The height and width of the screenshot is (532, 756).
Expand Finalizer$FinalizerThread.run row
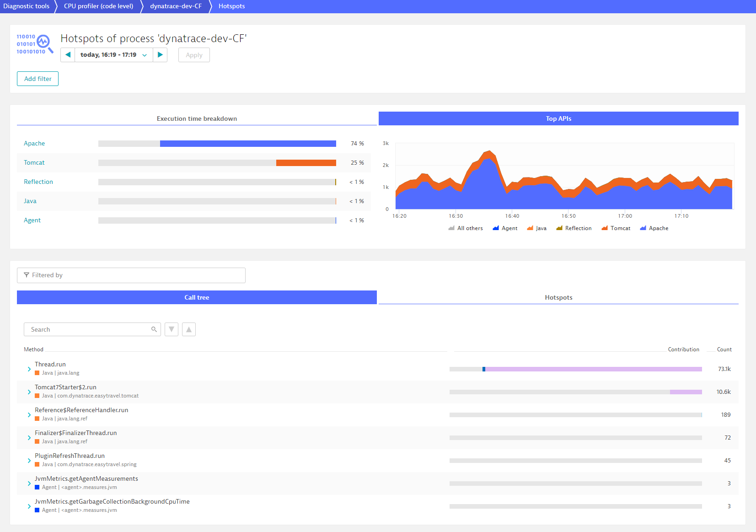[29, 438]
